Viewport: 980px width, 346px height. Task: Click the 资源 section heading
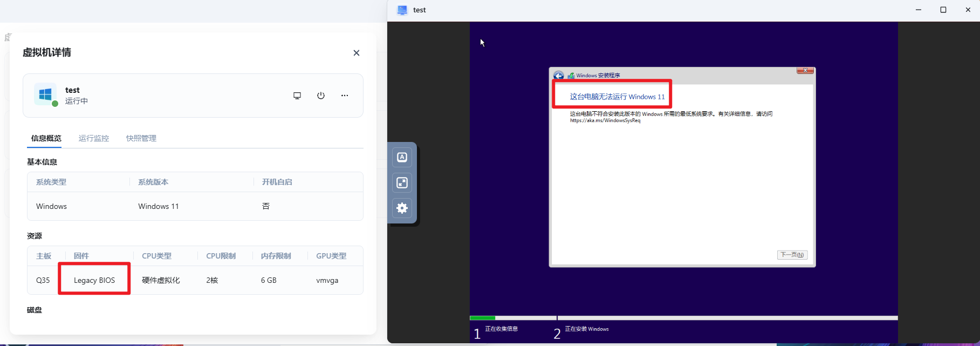click(x=35, y=236)
